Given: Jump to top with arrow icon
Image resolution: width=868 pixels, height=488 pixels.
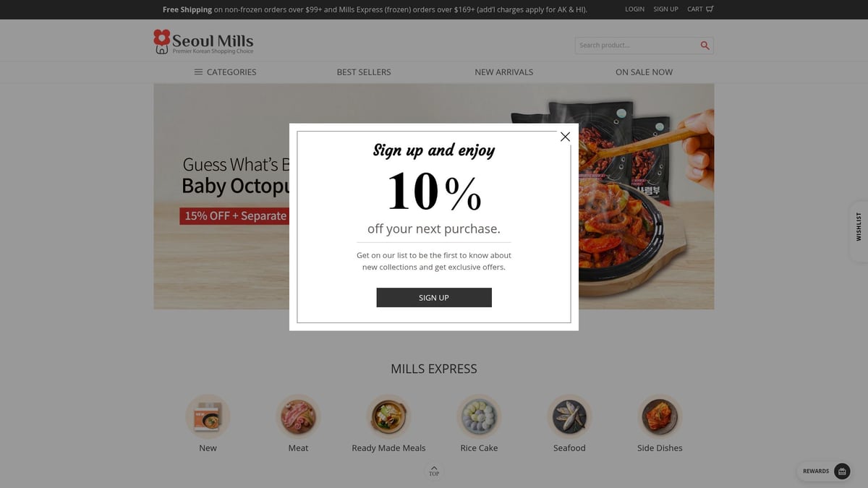Looking at the screenshot, I should pyautogui.click(x=434, y=471).
